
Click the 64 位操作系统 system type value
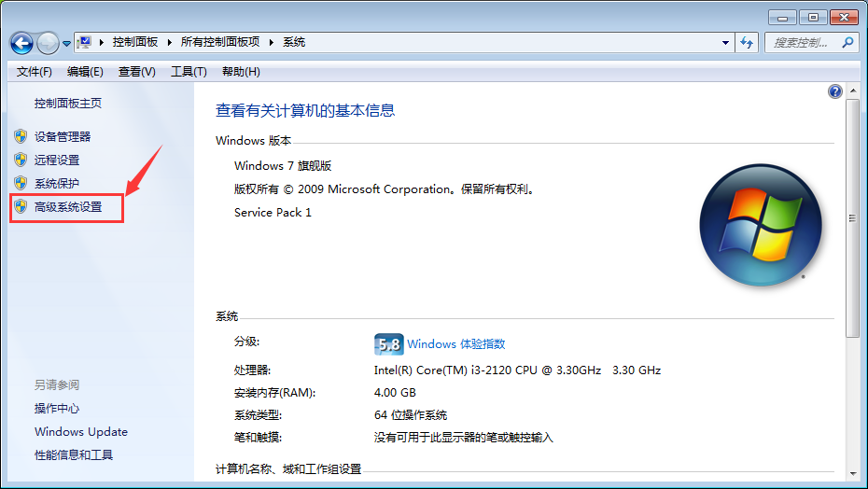click(x=410, y=414)
